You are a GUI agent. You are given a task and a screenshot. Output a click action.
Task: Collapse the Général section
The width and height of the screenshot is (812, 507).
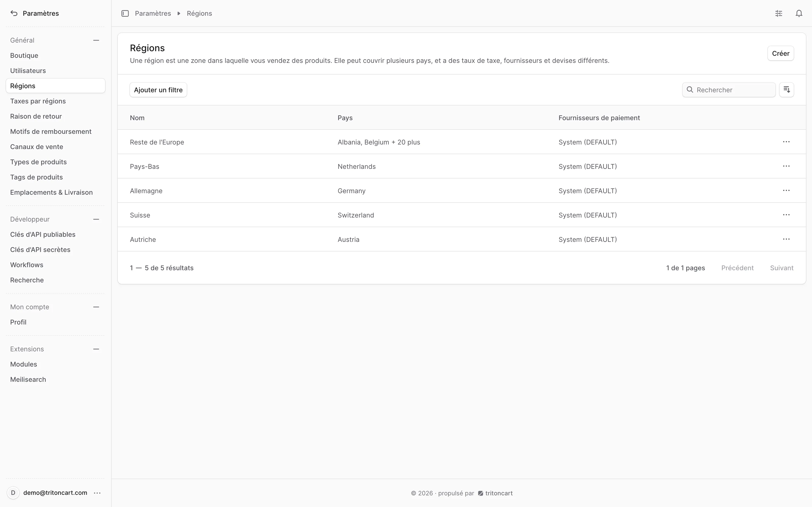click(96, 40)
